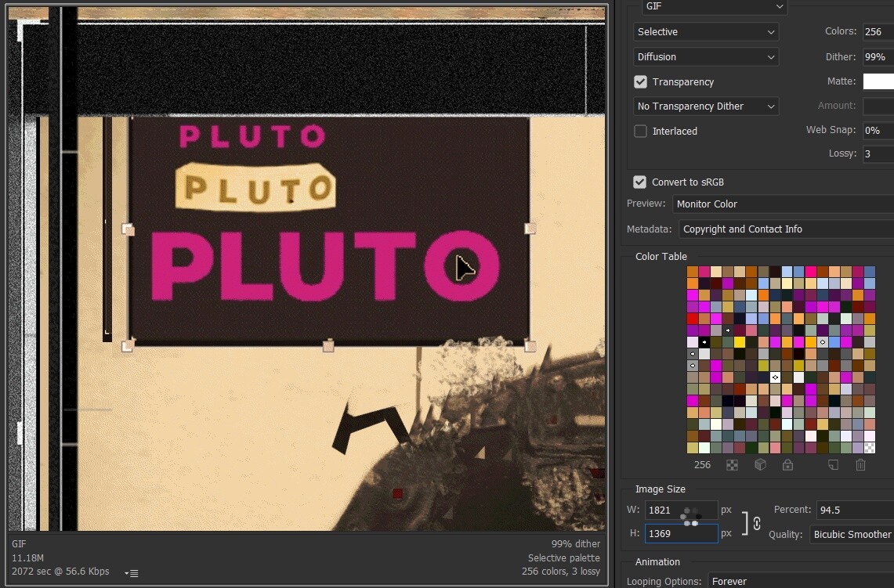Click the 'GIF' label above 11.18M
The height and width of the screenshot is (588, 894).
(x=19, y=543)
